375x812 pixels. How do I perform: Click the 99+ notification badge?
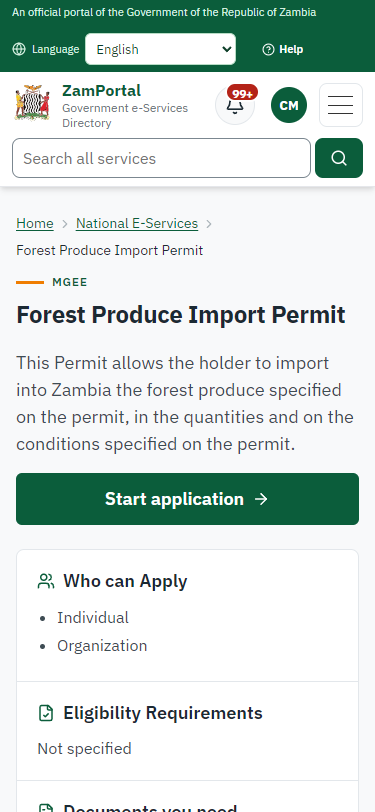(x=242, y=94)
